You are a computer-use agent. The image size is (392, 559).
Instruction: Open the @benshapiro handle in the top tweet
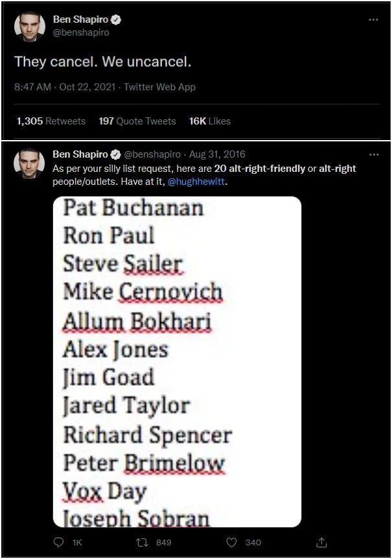pyautogui.click(x=81, y=32)
